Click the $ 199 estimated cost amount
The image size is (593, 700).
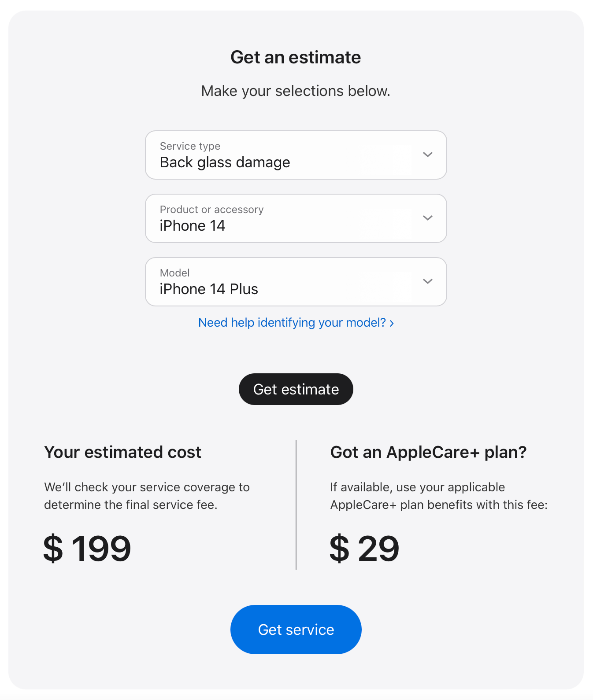[x=87, y=549]
